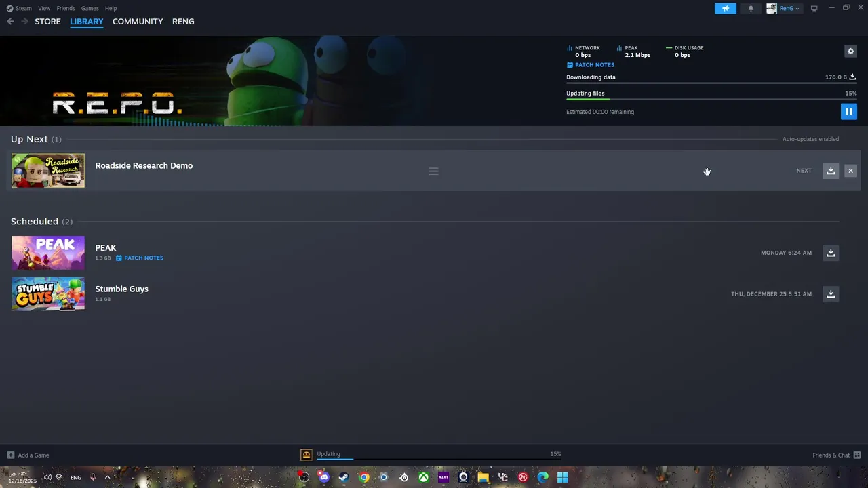
Task: Click the Stumble Guys title
Action: 122,289
